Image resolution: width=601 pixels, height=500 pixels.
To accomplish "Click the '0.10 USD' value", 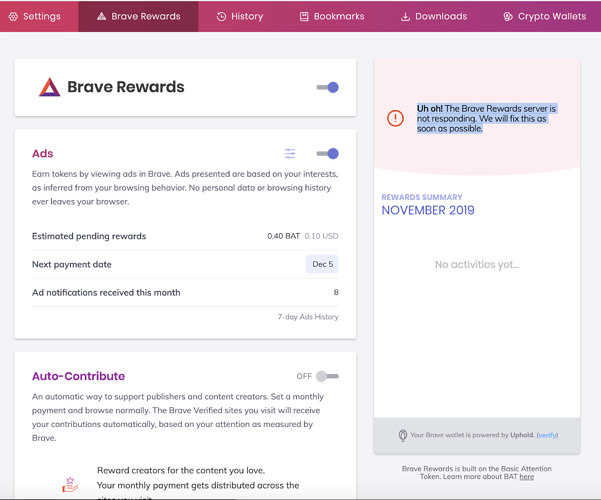I will (321, 236).
